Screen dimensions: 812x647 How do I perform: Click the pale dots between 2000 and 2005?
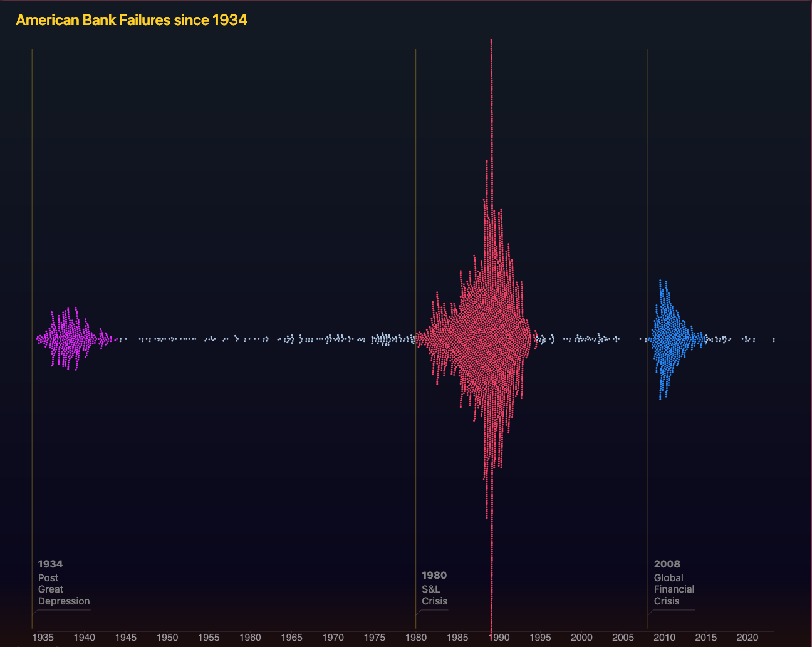pyautogui.click(x=592, y=339)
